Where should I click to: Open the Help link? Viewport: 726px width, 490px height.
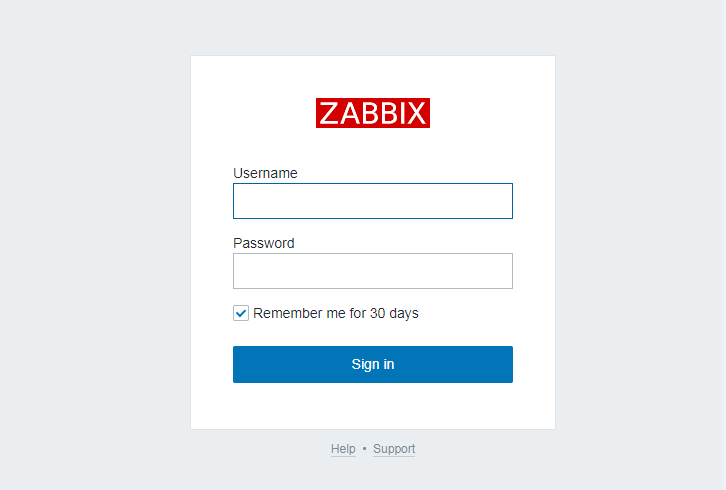click(343, 449)
